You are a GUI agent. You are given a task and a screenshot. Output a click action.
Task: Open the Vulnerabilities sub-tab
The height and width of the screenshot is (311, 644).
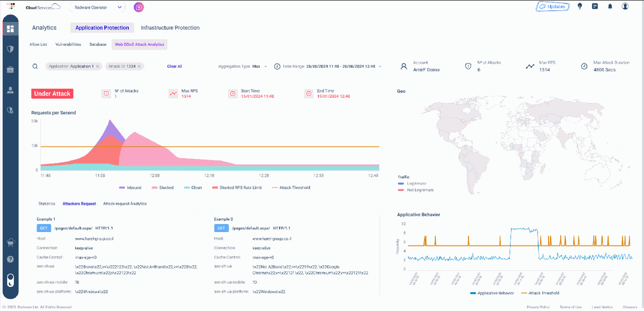68,45
